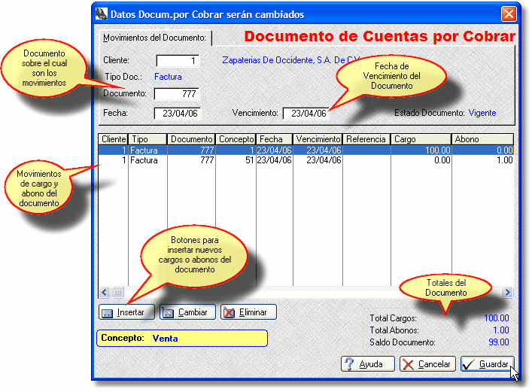The image size is (532, 392).
Task: Click the Vencimiento date field
Action: [x=306, y=114]
